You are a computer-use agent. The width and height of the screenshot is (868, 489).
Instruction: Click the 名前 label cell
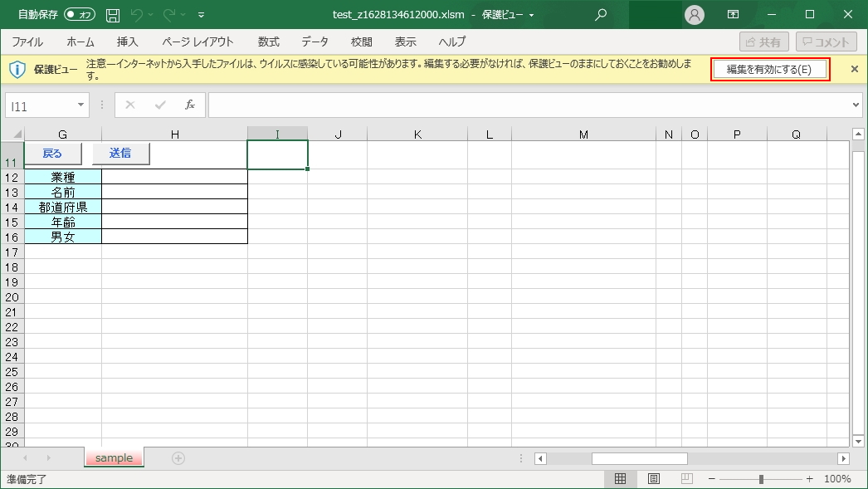point(62,192)
